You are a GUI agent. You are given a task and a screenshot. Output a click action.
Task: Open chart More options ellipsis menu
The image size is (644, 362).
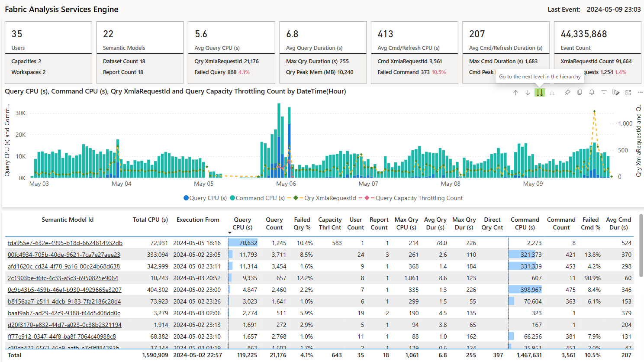coord(640,93)
